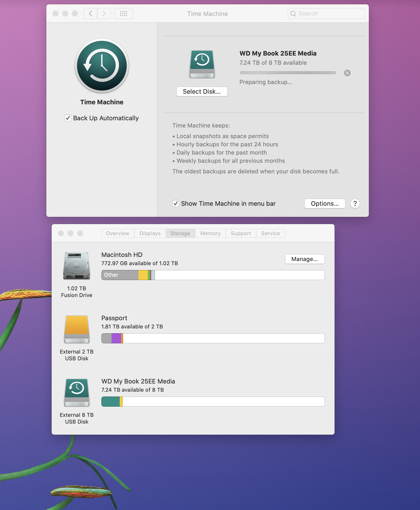Image resolution: width=420 pixels, height=510 pixels.
Task: Click the backup preparation progress bar
Action: (x=288, y=73)
